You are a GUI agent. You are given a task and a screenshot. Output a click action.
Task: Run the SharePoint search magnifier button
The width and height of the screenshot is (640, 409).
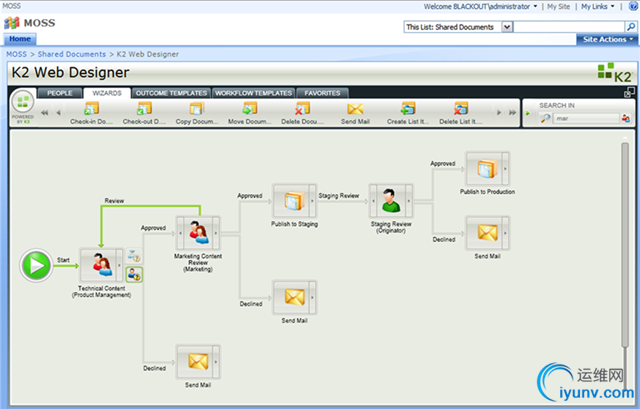click(x=631, y=27)
